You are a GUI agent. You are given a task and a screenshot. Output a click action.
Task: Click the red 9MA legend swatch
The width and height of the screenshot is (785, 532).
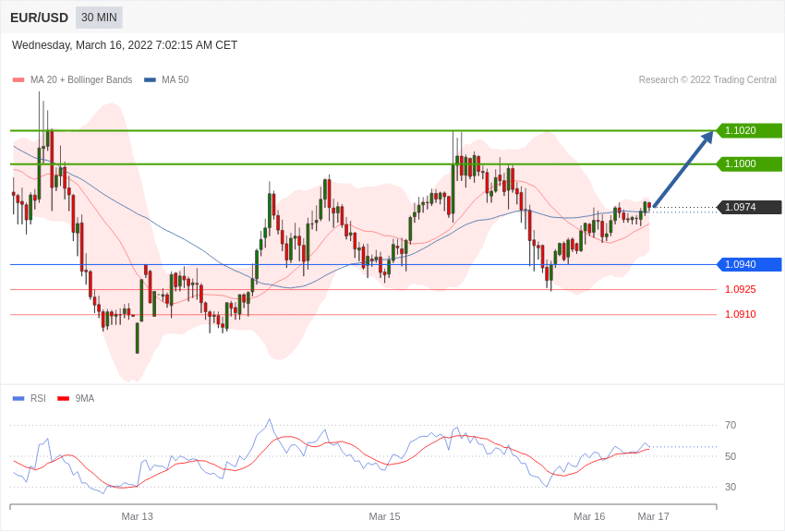click(64, 399)
